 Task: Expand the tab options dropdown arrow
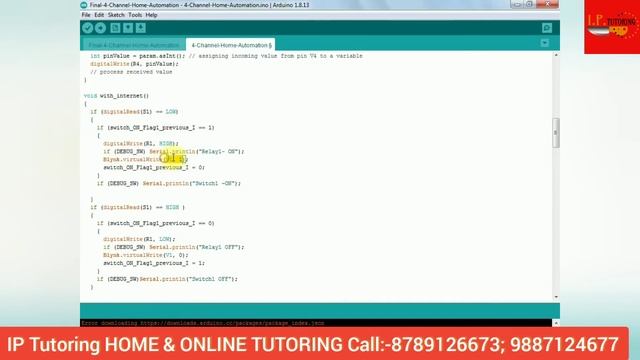tap(544, 43)
